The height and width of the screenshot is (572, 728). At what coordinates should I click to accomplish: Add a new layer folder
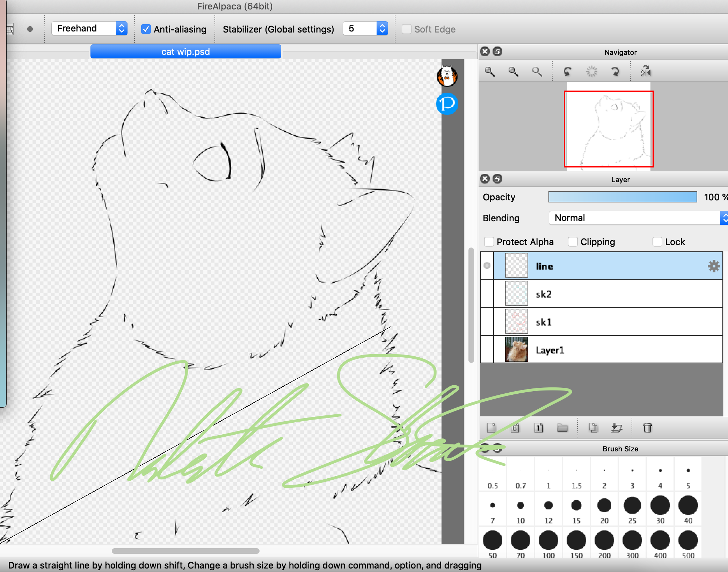[x=562, y=428]
